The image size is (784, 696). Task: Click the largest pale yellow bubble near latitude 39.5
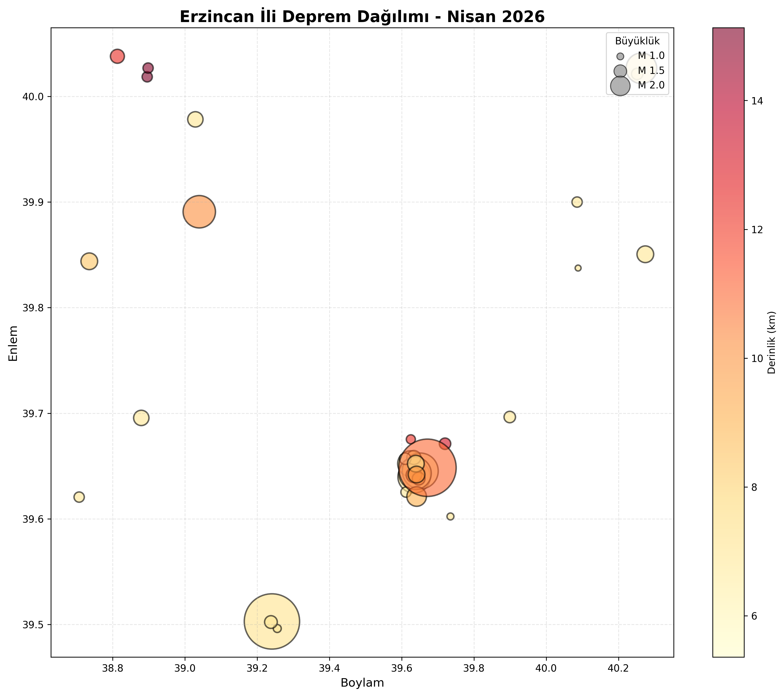(272, 622)
